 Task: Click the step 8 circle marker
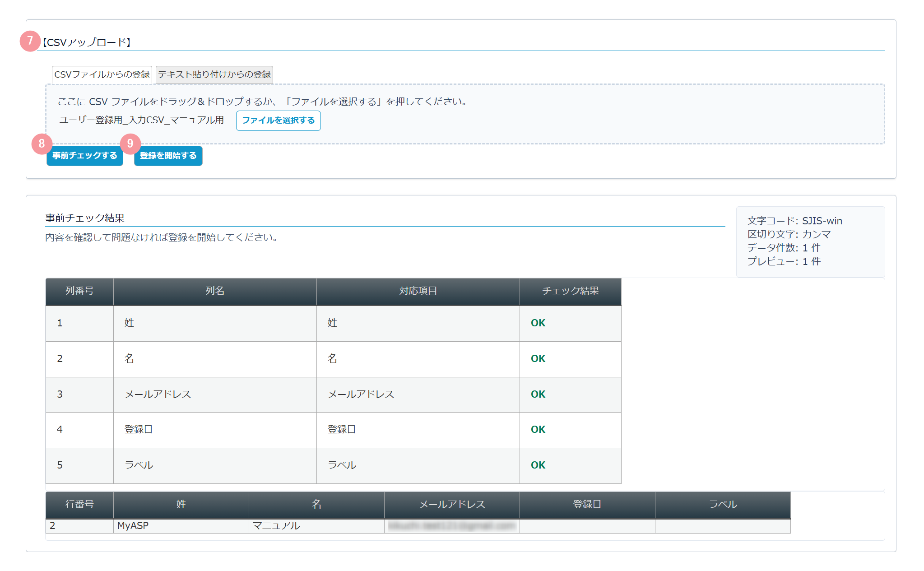(42, 144)
